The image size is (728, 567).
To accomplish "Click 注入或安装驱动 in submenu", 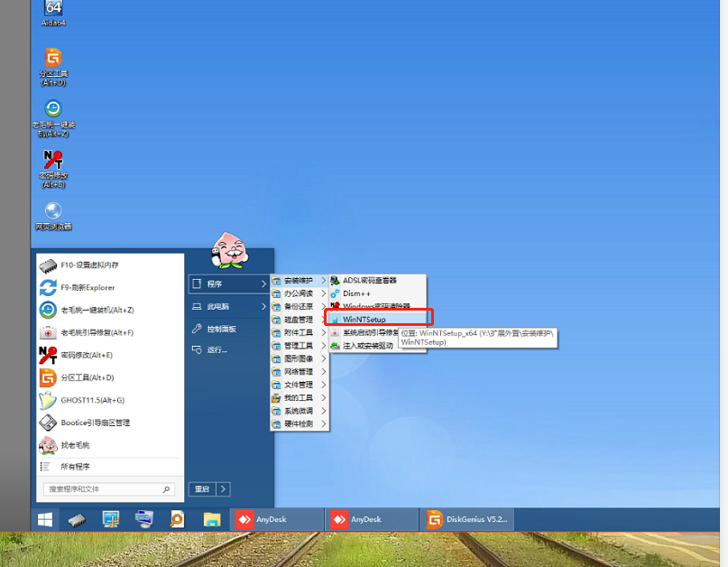I will tap(364, 346).
